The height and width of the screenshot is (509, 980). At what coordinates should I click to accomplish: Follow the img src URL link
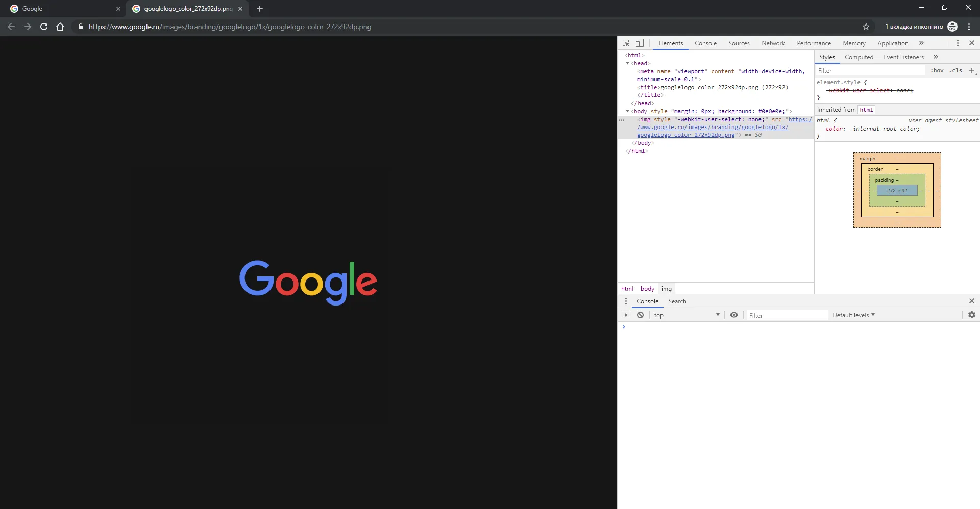(724, 127)
